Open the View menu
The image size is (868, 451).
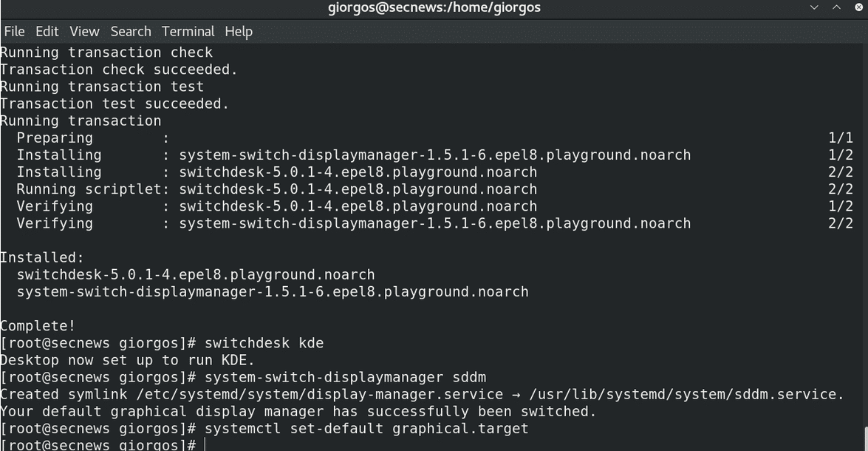click(84, 32)
